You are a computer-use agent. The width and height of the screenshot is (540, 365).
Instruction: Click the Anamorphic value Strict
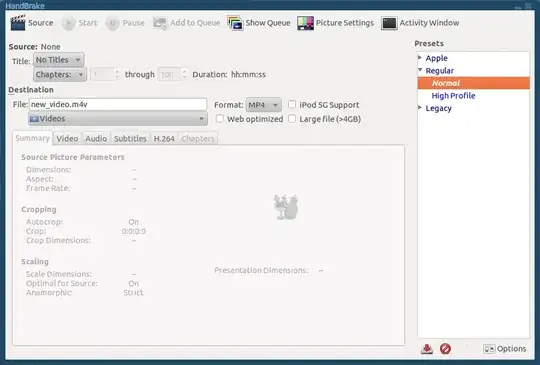click(134, 293)
